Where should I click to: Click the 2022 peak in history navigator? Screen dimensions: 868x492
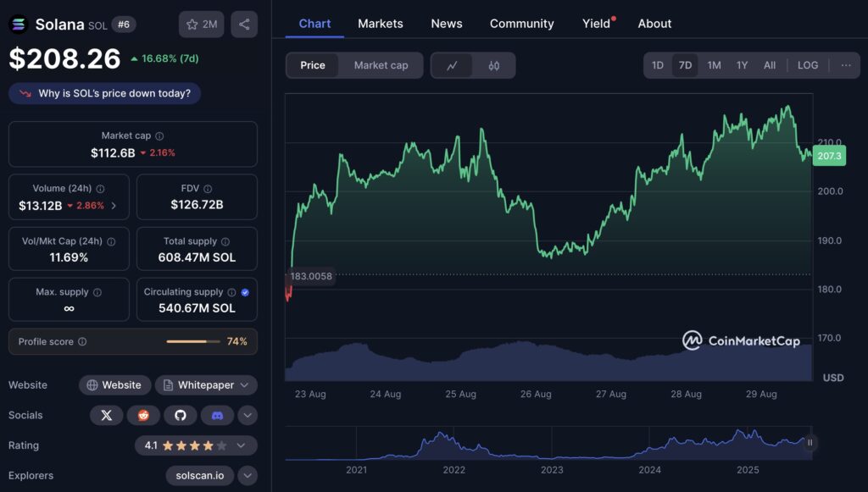tap(440, 434)
